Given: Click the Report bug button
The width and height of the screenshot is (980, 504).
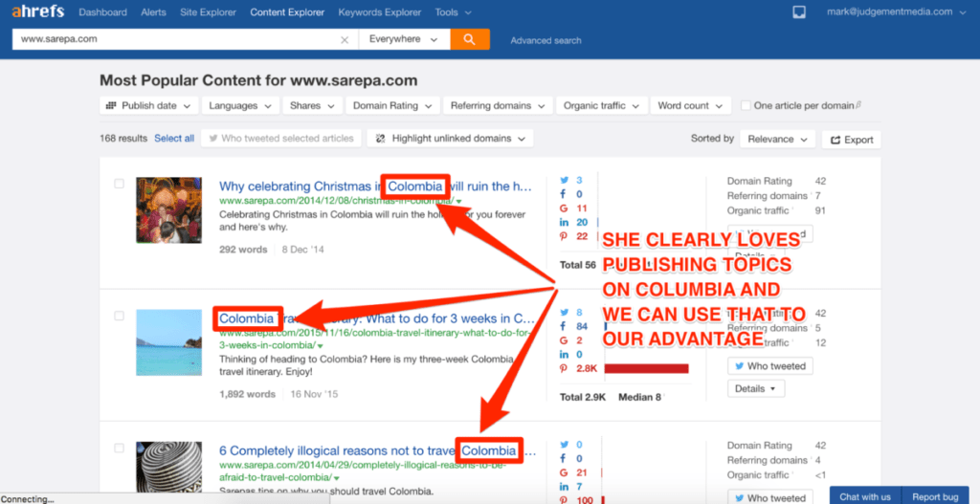Looking at the screenshot, I should coord(935,496).
